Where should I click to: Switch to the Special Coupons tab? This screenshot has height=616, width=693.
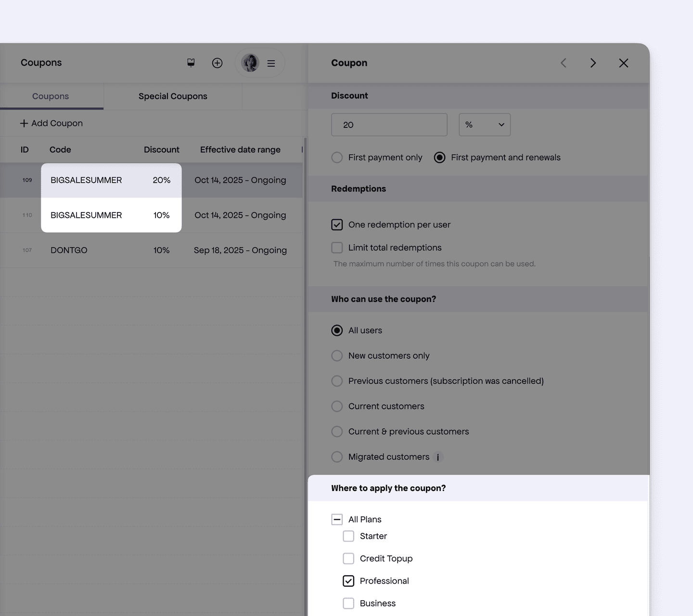(172, 96)
